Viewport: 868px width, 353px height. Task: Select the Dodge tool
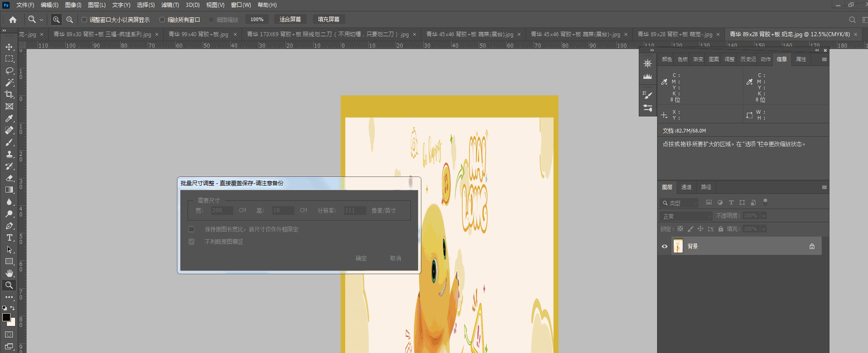tap(9, 214)
